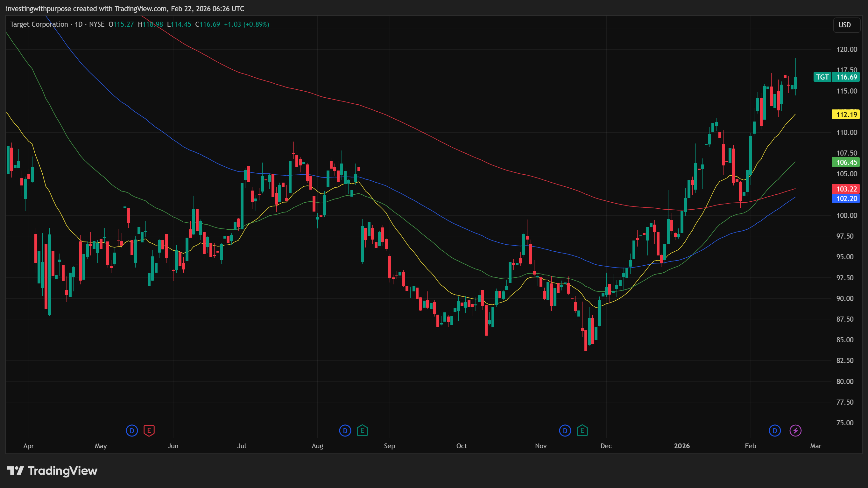868x488 pixels.
Task: Open the dividend D marker in August
Action: [345, 430]
